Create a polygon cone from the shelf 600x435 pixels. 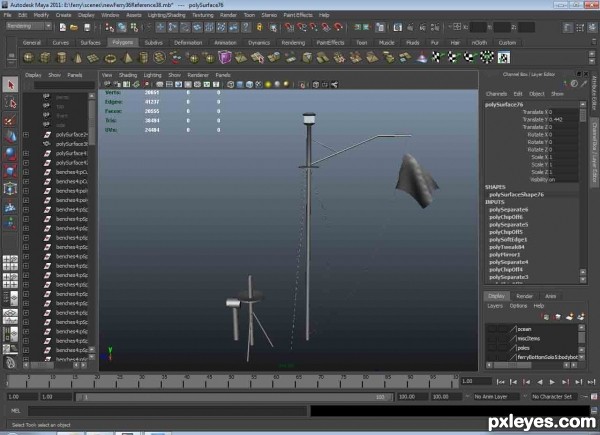78,58
